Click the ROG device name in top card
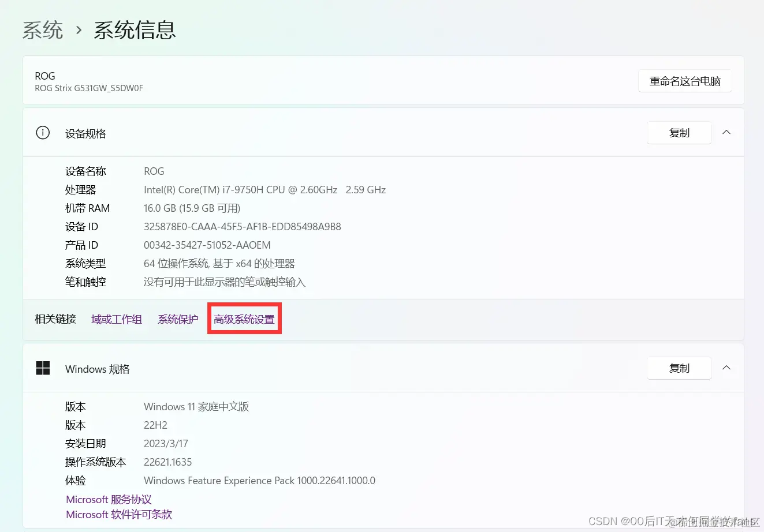Image resolution: width=764 pixels, height=532 pixels. (45, 76)
